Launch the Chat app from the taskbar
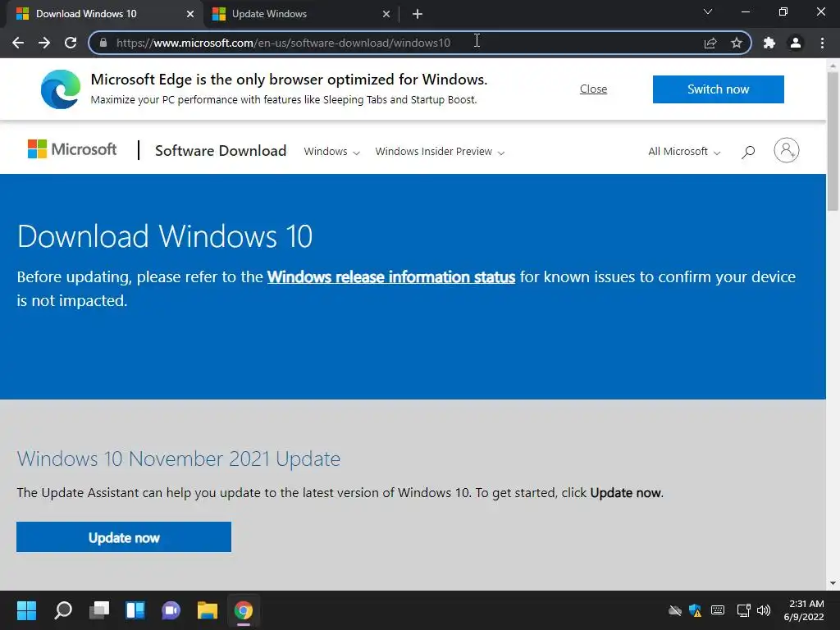 [x=171, y=610]
